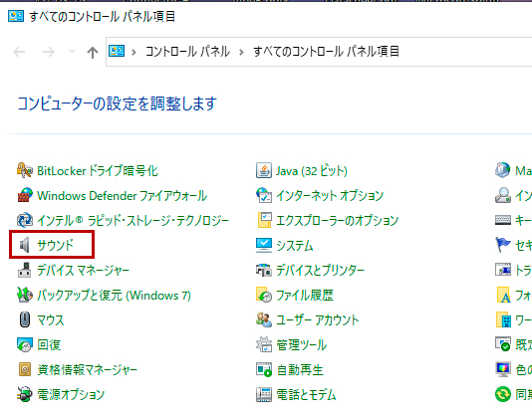Screen dimensions: 532x417
Task: Open the マウス mouse icon
Action: (x=25, y=319)
